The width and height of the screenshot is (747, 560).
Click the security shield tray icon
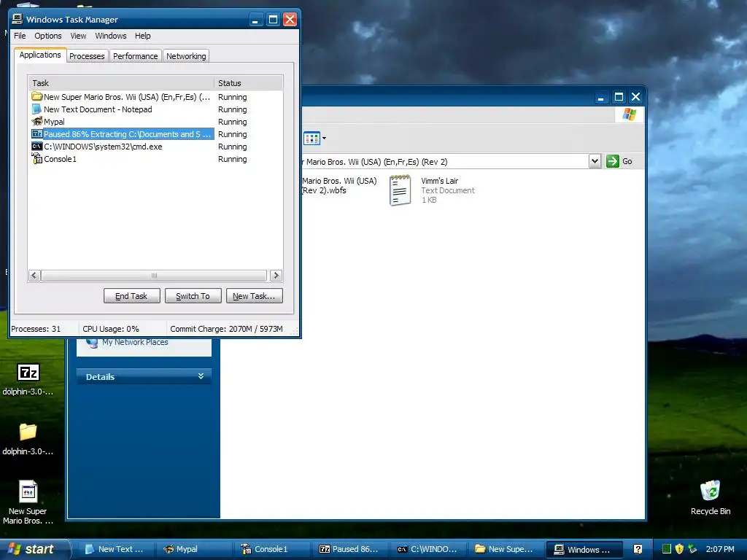679,549
